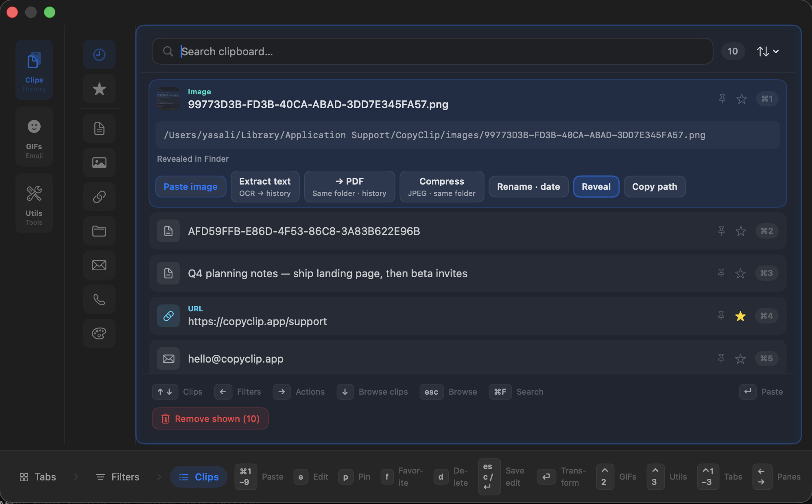812x504 pixels.
Task: Click the left arrow Filters hint
Action: pyautogui.click(x=238, y=392)
